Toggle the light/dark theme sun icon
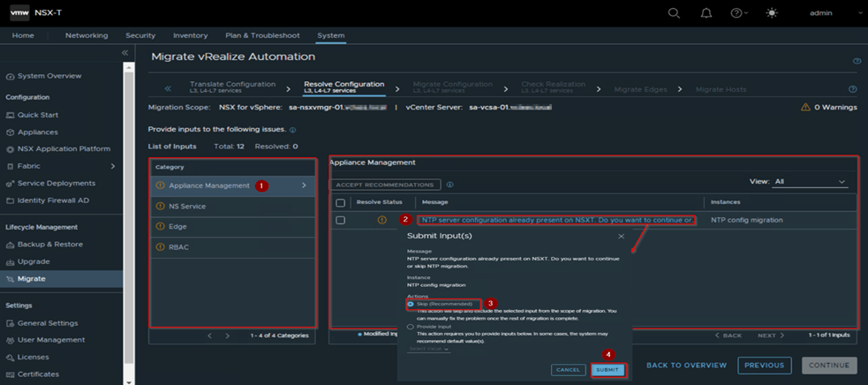Viewport: 868px width, 385px height. [773, 13]
